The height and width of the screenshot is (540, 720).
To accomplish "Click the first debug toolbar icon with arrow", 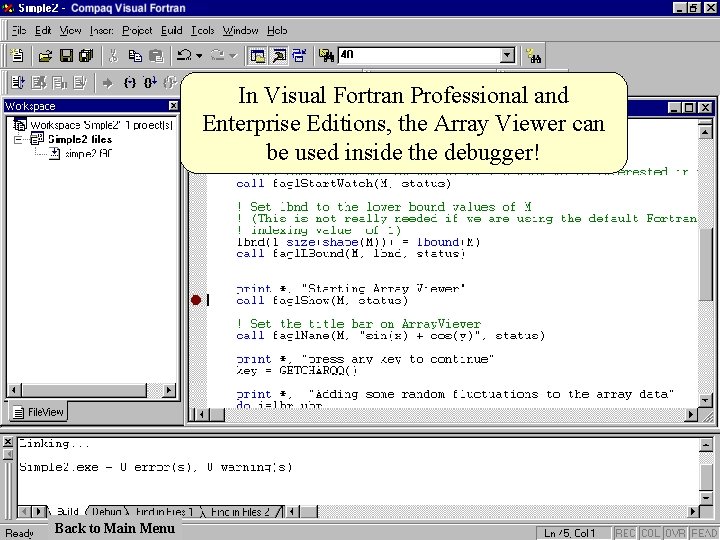I will [x=18, y=83].
